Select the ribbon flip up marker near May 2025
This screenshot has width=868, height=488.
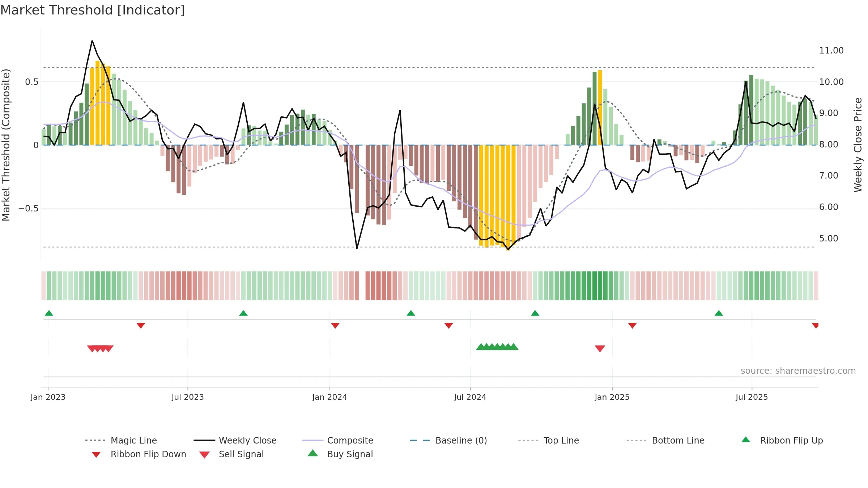[x=719, y=313]
